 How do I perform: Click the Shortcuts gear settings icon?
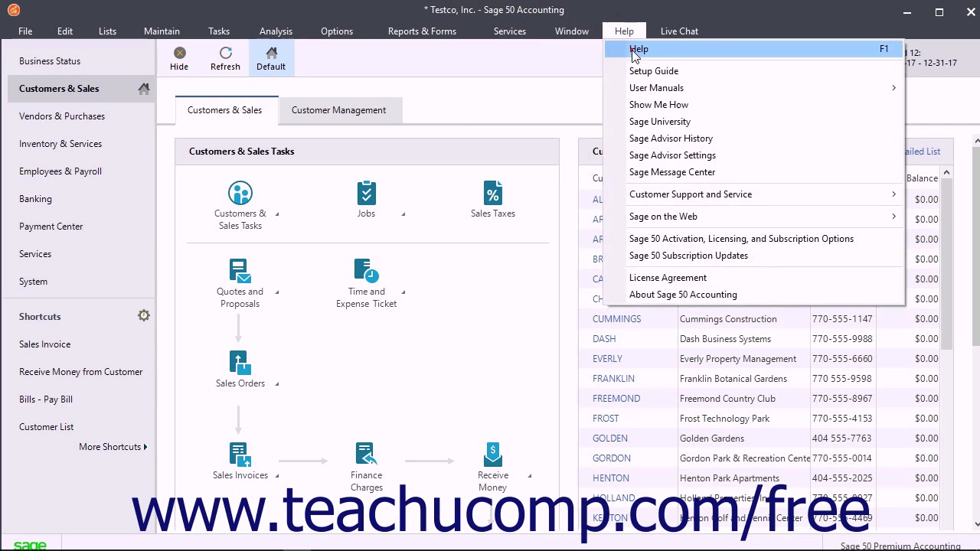coord(144,315)
